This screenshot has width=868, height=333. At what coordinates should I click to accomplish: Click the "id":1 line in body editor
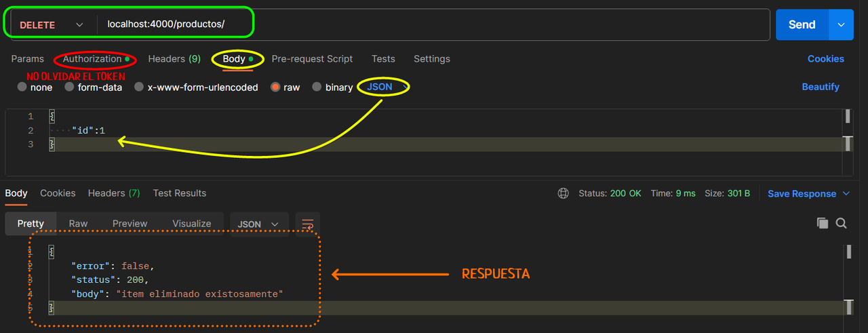[x=88, y=130]
